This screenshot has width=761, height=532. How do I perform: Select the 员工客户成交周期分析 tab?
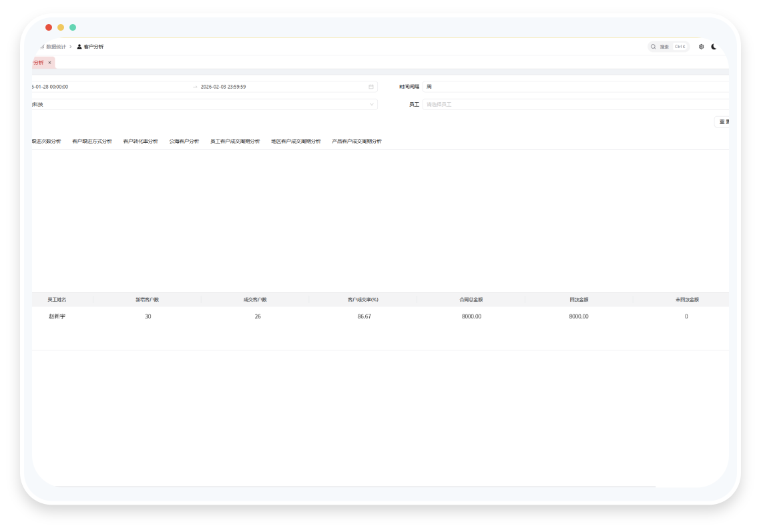(235, 142)
